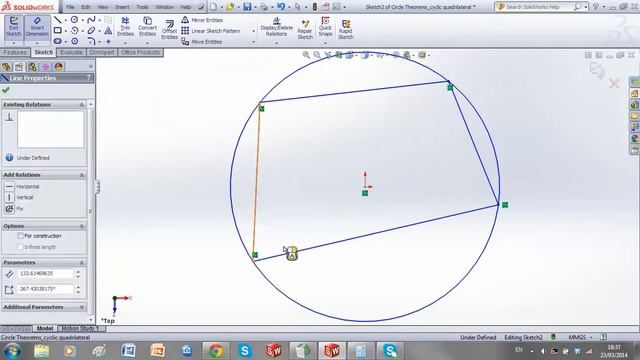Open the Tools menu
This screenshot has width=640, height=360.
142,7
